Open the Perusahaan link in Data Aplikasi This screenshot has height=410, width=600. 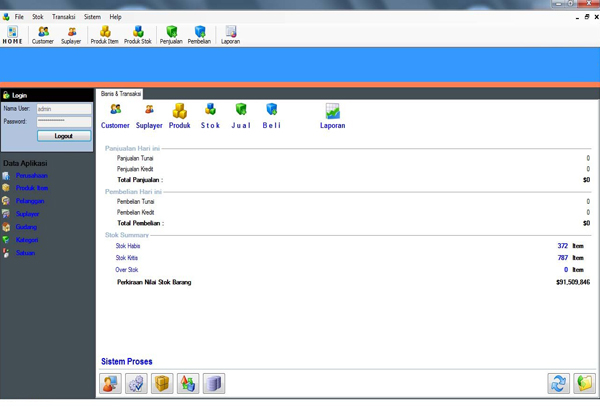coord(31,176)
